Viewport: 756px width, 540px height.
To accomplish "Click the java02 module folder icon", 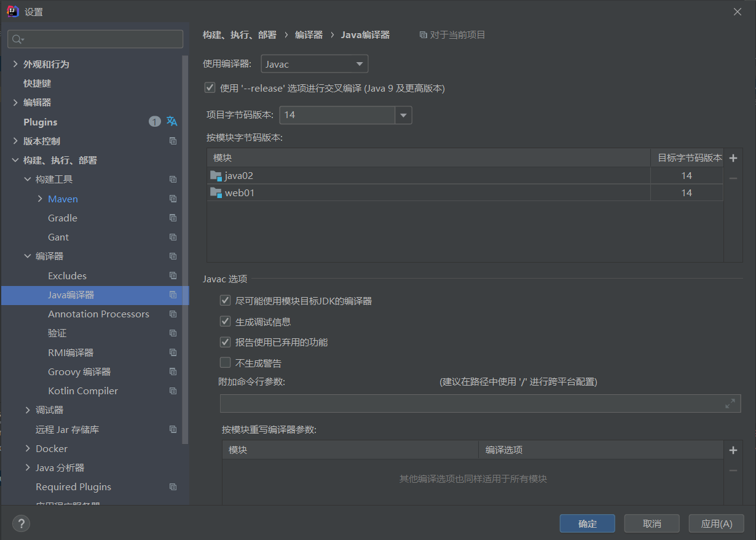I will click(x=216, y=176).
